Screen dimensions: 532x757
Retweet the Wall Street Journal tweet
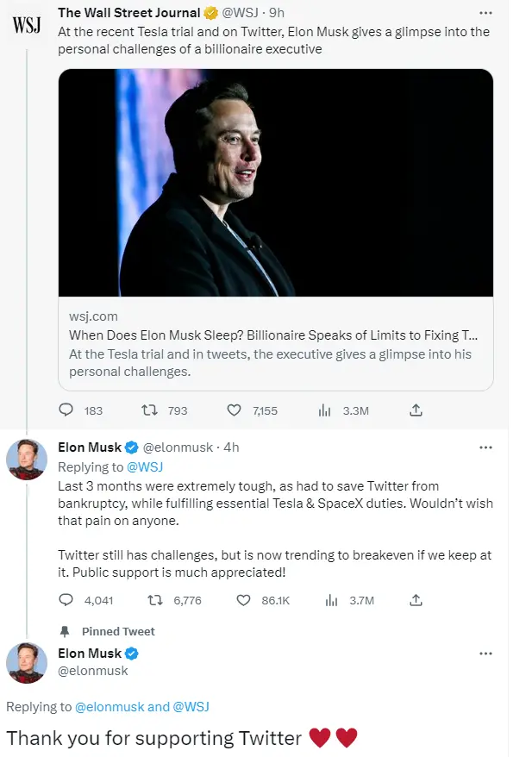click(x=149, y=410)
